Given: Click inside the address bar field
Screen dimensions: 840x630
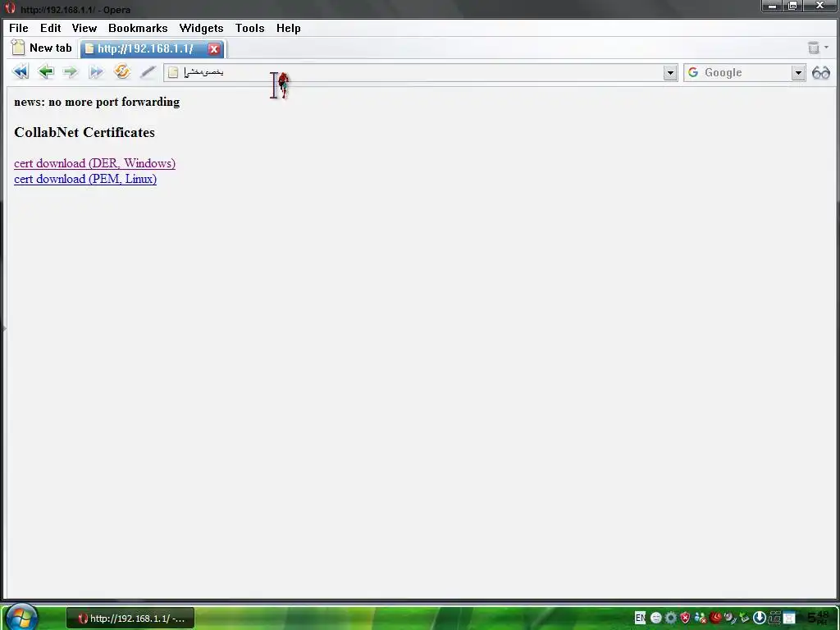Looking at the screenshot, I should coord(421,73).
